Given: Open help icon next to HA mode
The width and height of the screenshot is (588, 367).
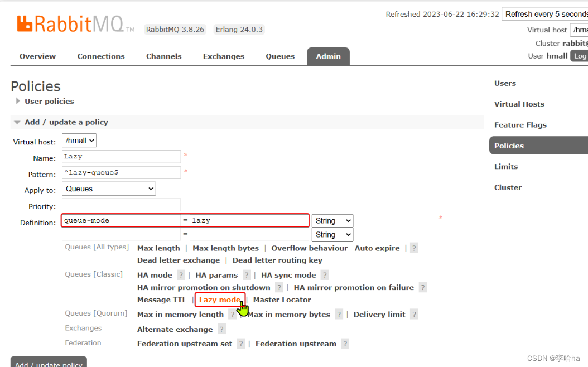Looking at the screenshot, I should pos(181,275).
